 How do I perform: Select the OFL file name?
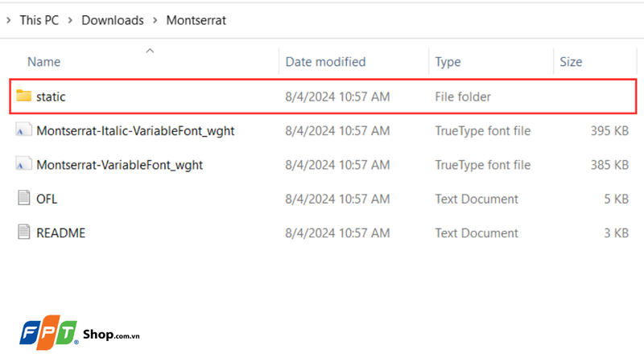[47, 199]
